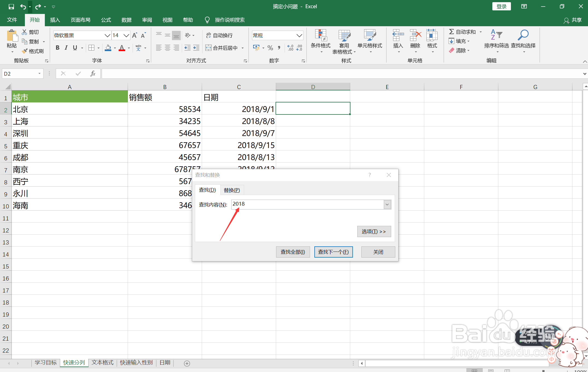Expand the number format dropdown
The width and height of the screenshot is (588, 372).
[x=299, y=36]
